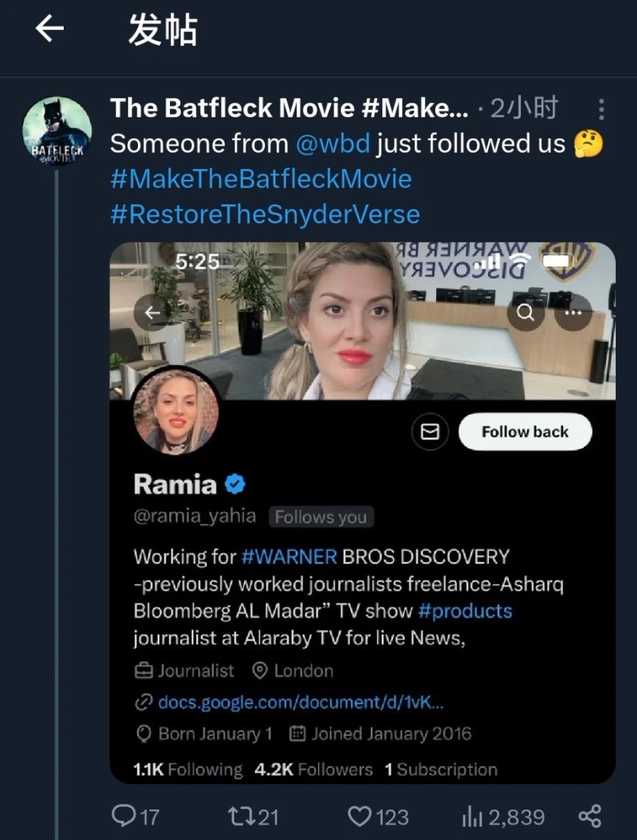Open The Batfleck Movie profile avatar
Screen dimensions: 637x840
pos(57,132)
